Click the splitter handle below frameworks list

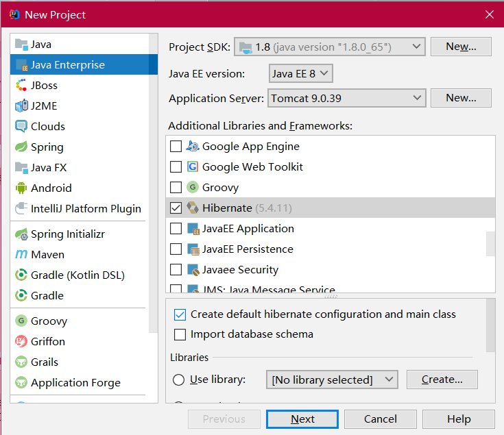coord(331,296)
